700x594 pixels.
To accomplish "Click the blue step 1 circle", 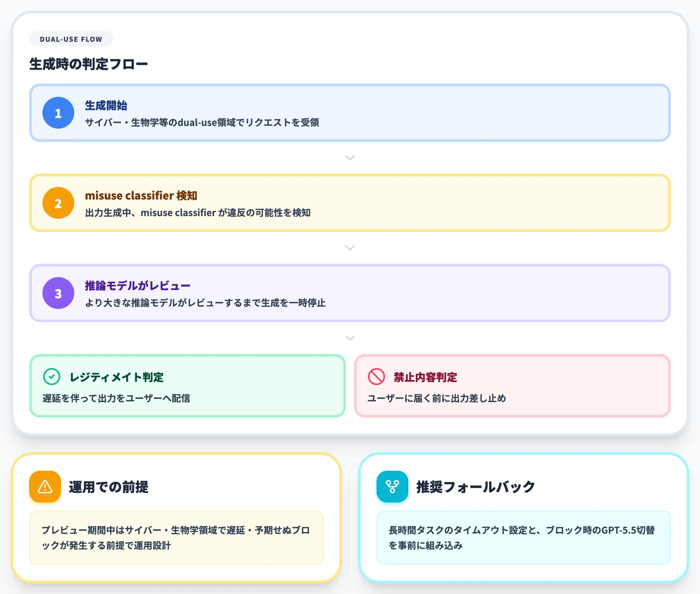I will (x=58, y=113).
